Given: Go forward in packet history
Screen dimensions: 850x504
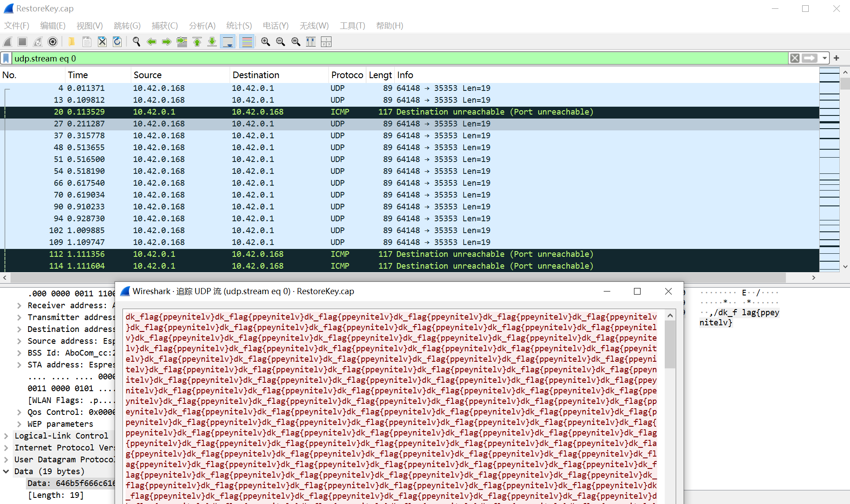Looking at the screenshot, I should pyautogui.click(x=166, y=42).
